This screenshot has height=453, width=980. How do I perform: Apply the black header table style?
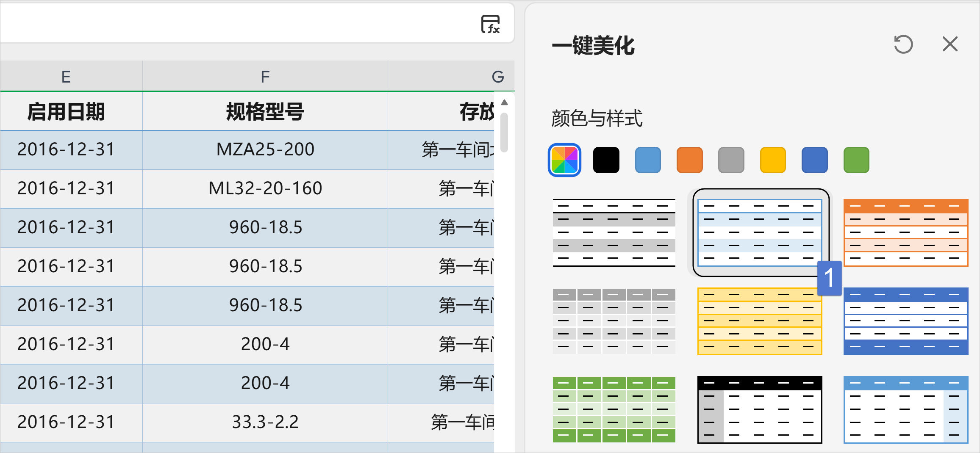(759, 409)
